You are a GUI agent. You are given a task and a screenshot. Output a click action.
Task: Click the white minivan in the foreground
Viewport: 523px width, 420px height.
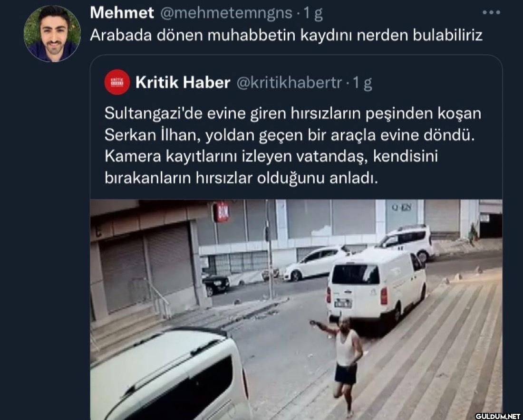pyautogui.click(x=170, y=374)
